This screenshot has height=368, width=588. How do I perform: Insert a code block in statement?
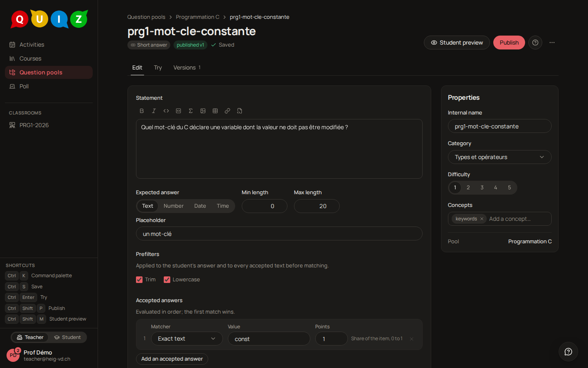point(178,111)
